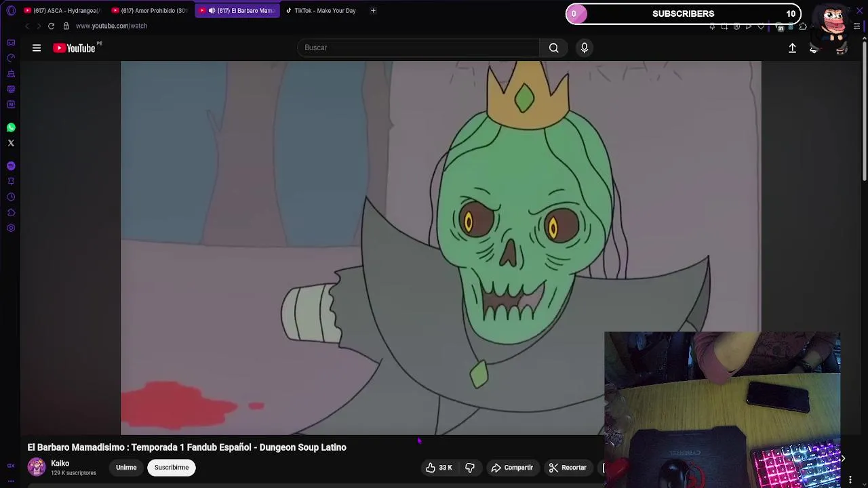The height and width of the screenshot is (488, 868).
Task: Mute the tab via speaker icon
Action: [x=212, y=11]
